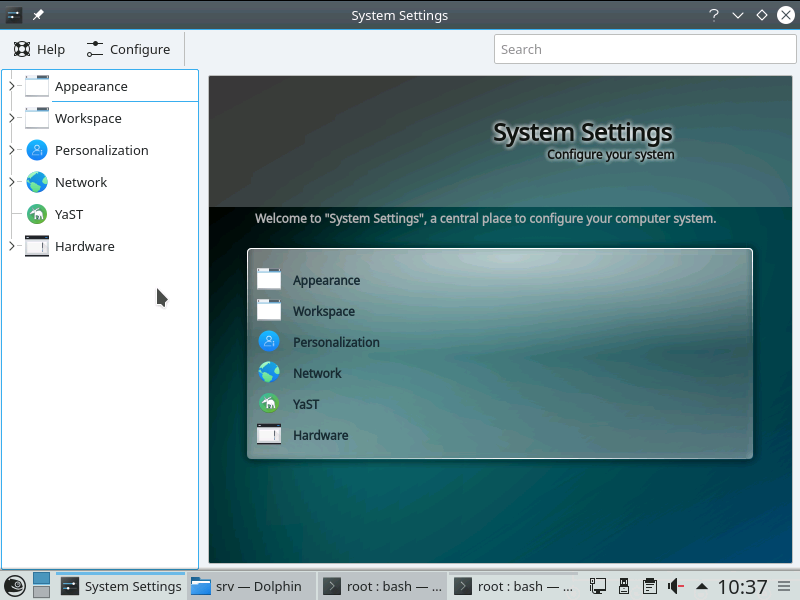This screenshot has height=600, width=800.
Task: Click the YaST icon in the welcome panel
Action: point(269,404)
